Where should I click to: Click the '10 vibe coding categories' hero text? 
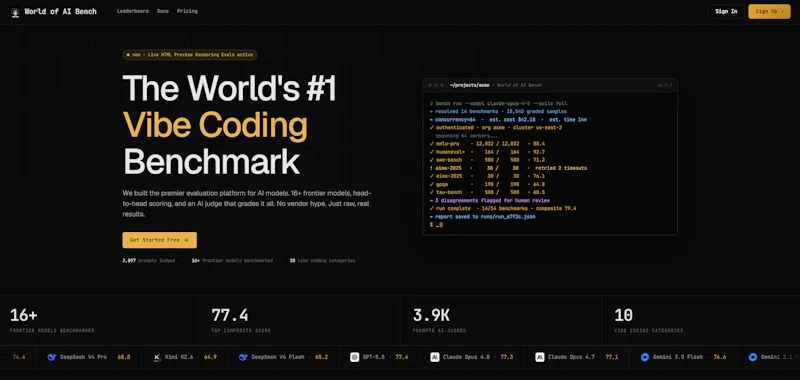click(322, 261)
